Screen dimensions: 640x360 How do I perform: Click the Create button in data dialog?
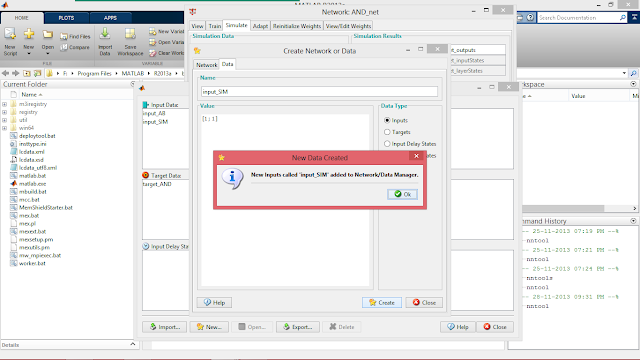click(382, 302)
